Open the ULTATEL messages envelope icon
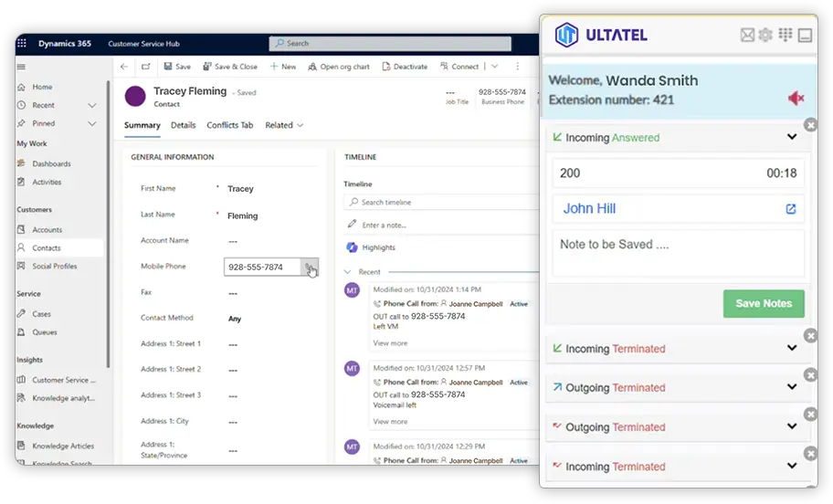The image size is (833, 504). tap(747, 36)
